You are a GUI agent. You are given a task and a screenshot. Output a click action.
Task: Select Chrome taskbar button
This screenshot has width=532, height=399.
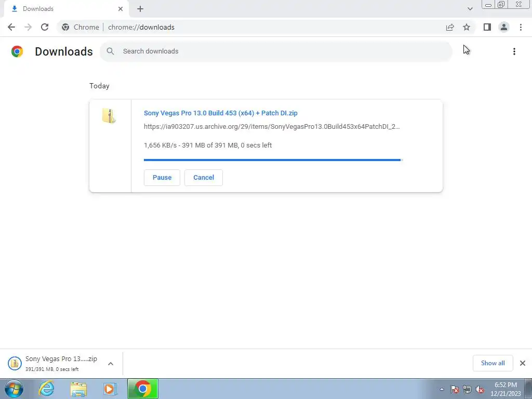pos(143,389)
